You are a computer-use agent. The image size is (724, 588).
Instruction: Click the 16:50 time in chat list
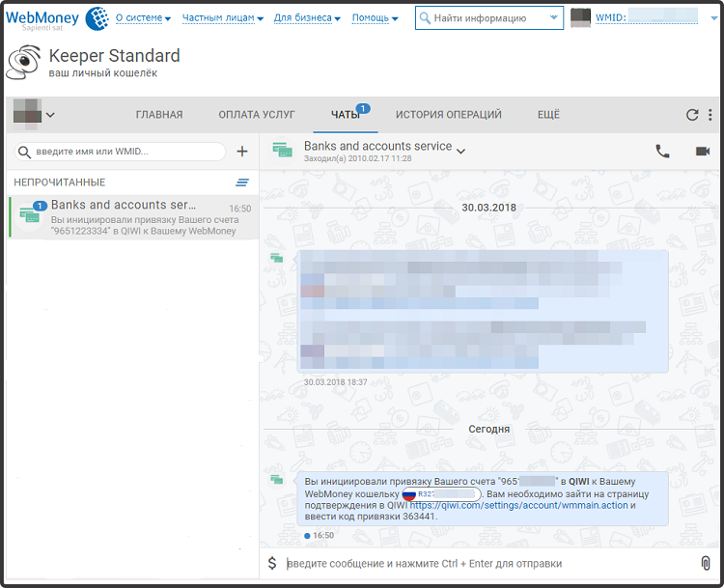(240, 209)
